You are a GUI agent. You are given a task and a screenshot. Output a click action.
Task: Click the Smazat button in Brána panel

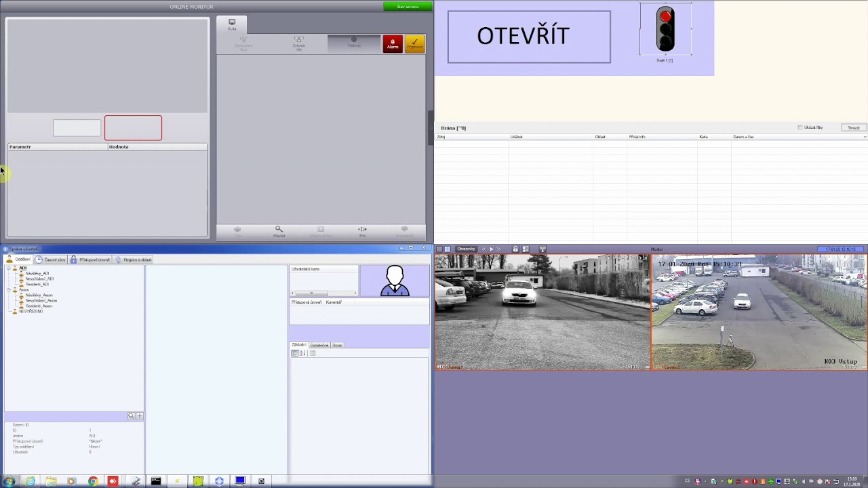click(x=853, y=127)
